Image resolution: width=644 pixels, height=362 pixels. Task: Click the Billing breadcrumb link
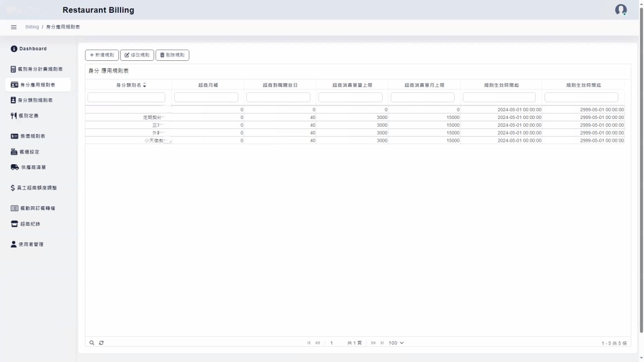[x=32, y=27]
